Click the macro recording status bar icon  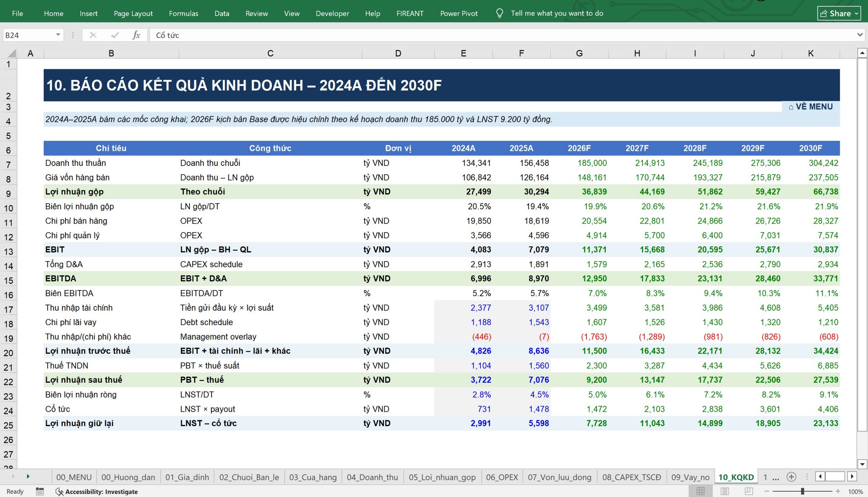coord(40,491)
